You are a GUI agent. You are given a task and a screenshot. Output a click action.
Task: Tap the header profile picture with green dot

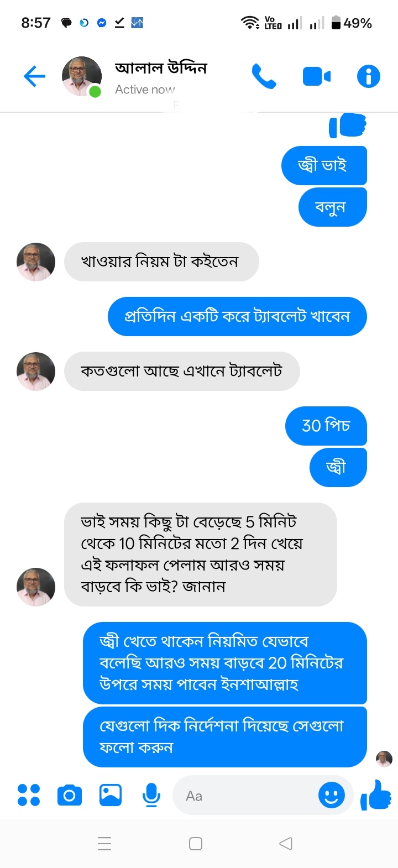pyautogui.click(x=82, y=76)
